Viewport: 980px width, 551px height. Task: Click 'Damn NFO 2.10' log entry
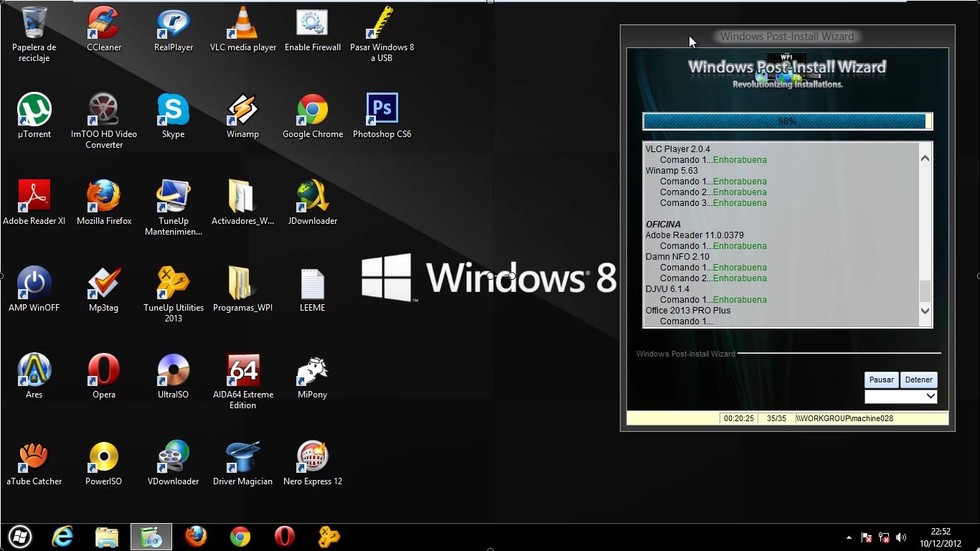click(x=677, y=257)
